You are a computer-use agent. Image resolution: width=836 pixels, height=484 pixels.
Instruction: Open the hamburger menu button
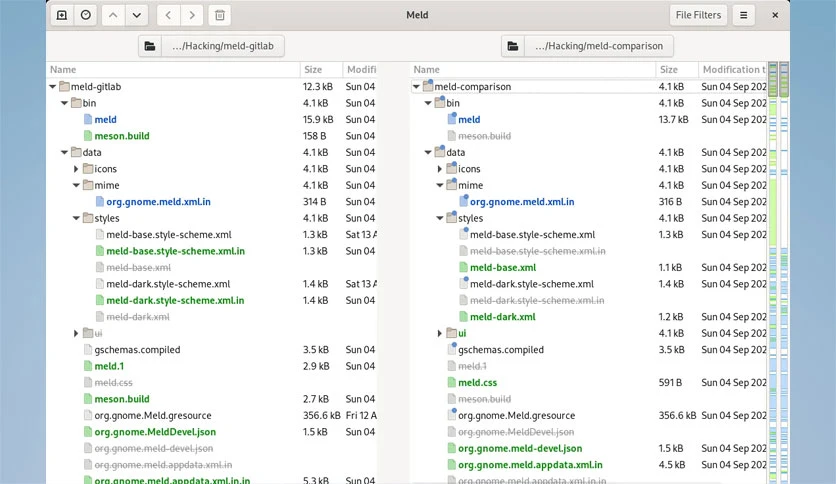(743, 15)
